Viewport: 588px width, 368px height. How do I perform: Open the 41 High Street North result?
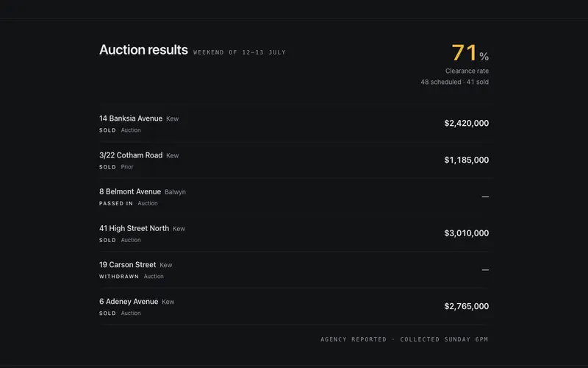pos(294,233)
